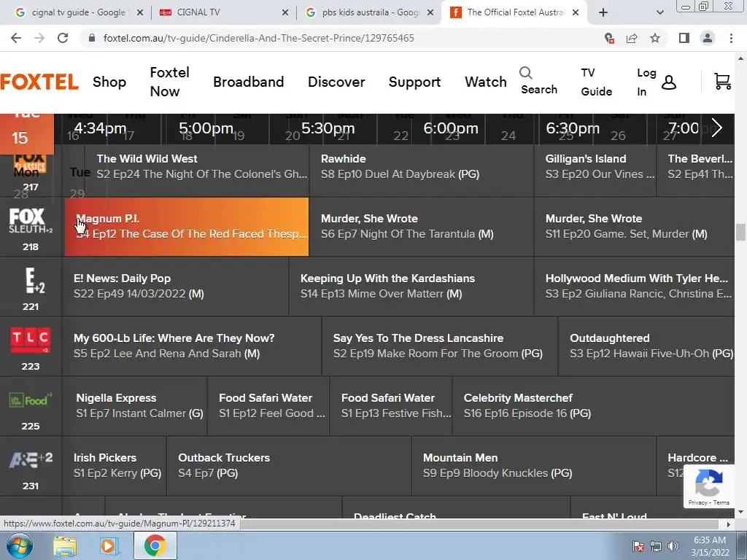
Task: Close the Official Foxtel Australia tab
Action: (576, 12)
